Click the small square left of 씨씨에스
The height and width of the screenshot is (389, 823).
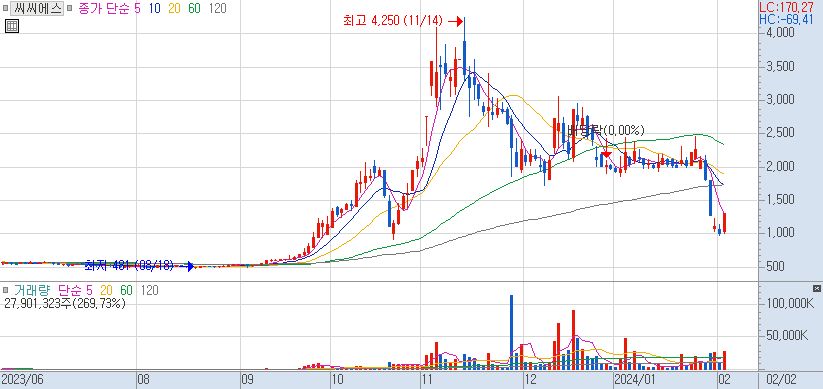pos(5,8)
